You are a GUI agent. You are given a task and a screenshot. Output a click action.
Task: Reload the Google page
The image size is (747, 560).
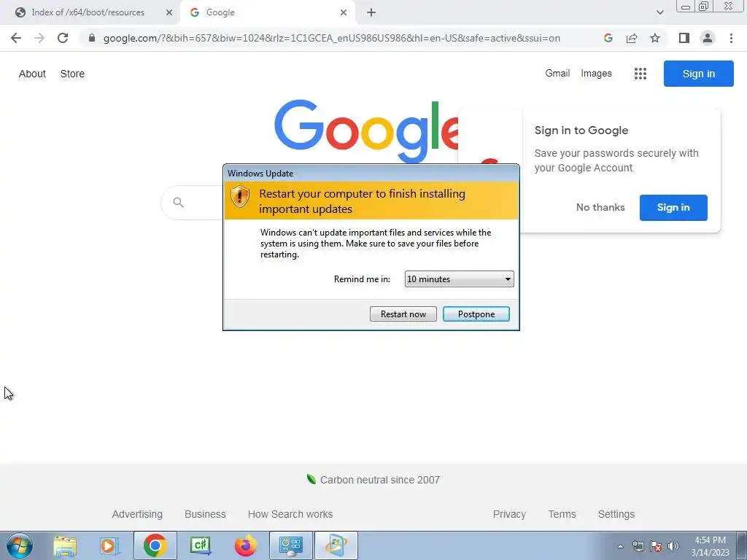[x=63, y=38]
